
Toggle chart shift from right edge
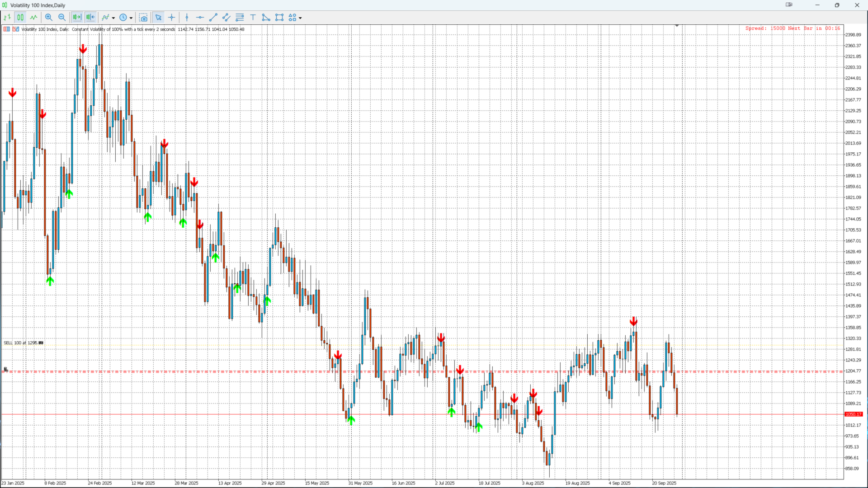(x=90, y=18)
